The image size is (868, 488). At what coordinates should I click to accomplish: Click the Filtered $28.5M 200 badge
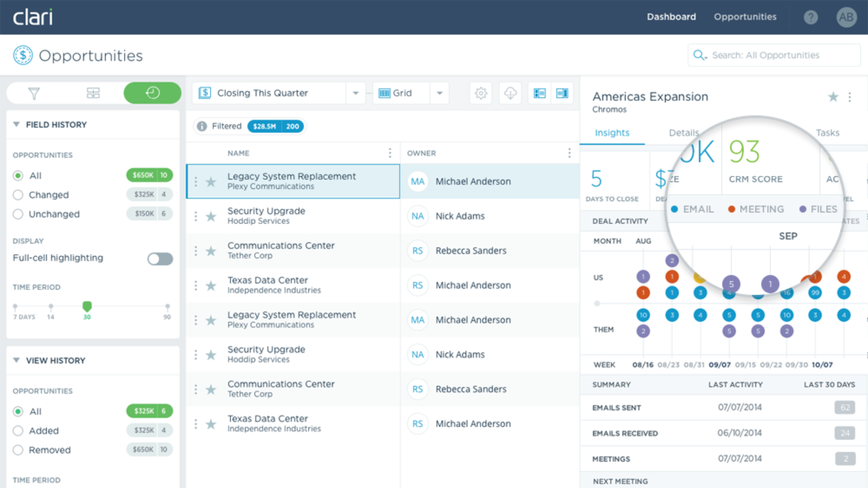(x=275, y=127)
